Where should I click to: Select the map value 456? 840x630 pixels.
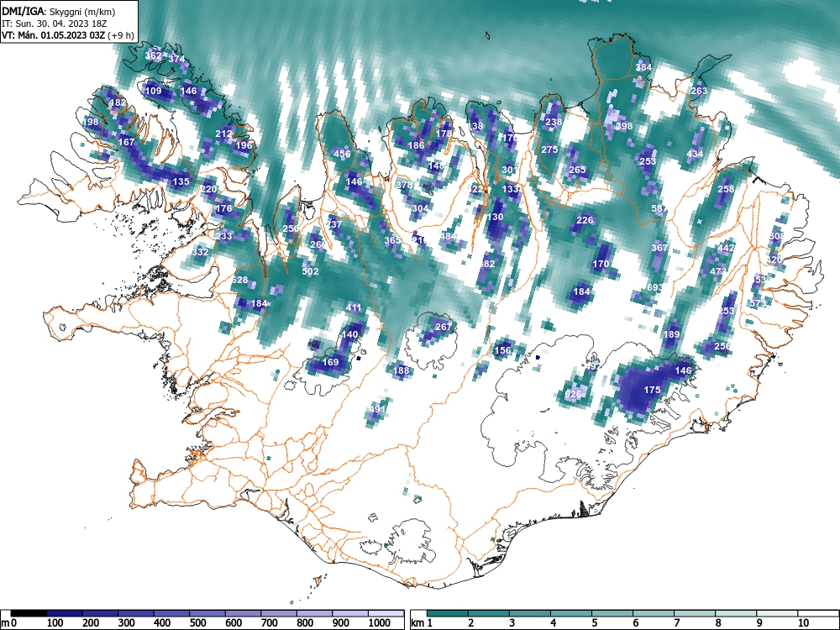coord(343,154)
